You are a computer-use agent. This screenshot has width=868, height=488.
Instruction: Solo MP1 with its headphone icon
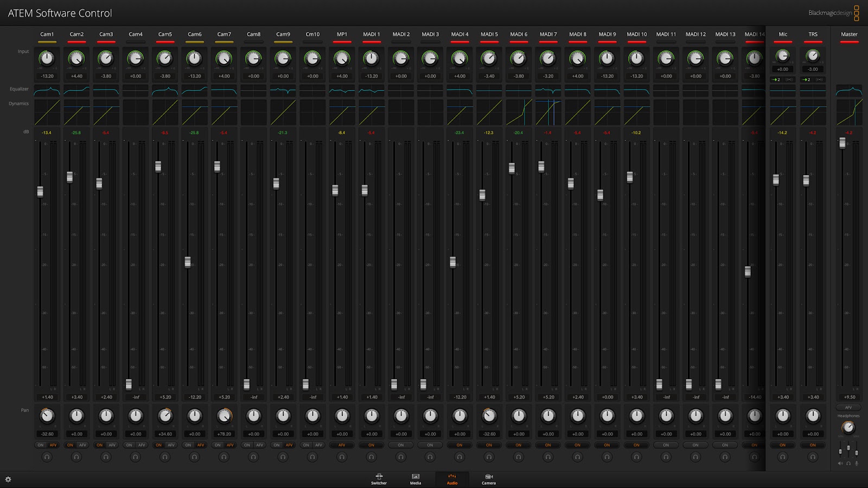pos(342,457)
